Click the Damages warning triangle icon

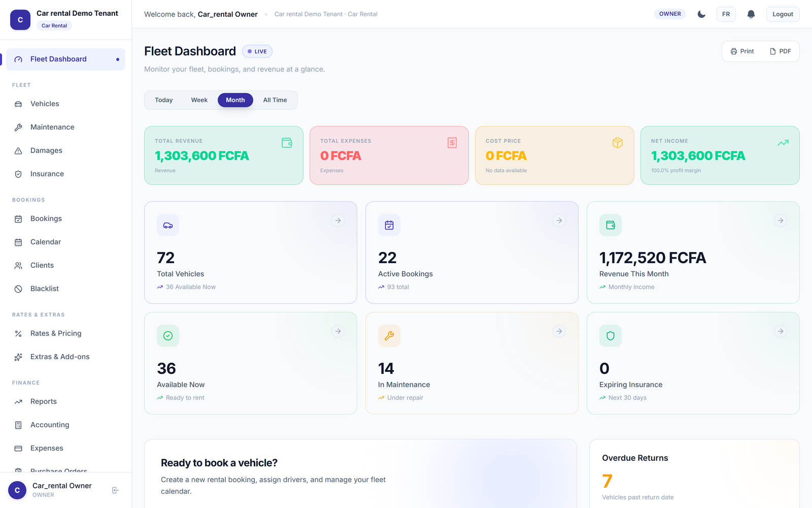pyautogui.click(x=18, y=151)
